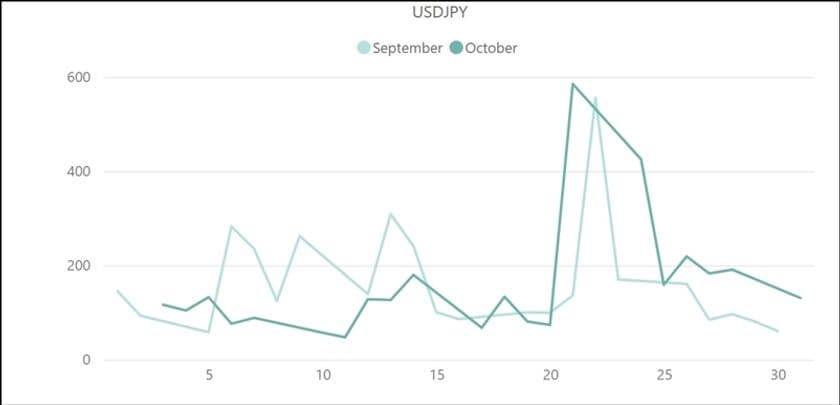Click the September peak near day 13

pos(391,214)
